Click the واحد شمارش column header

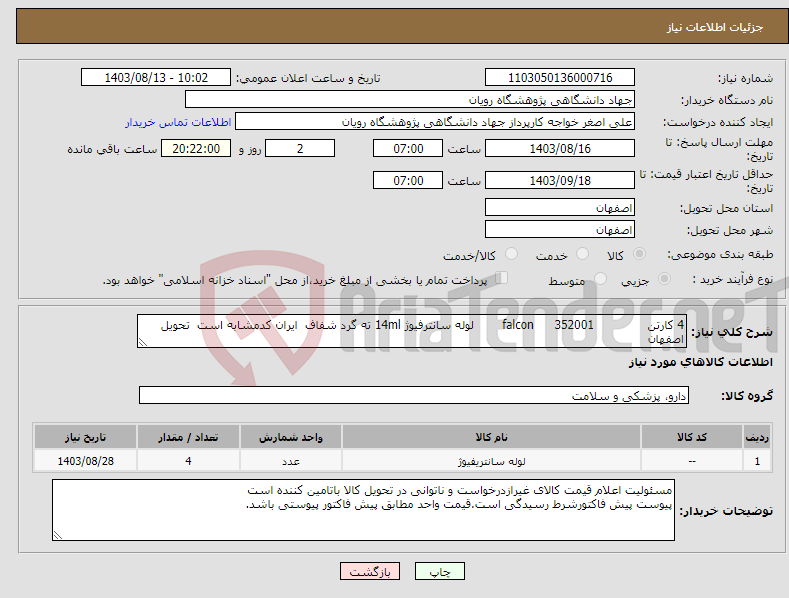pos(291,437)
